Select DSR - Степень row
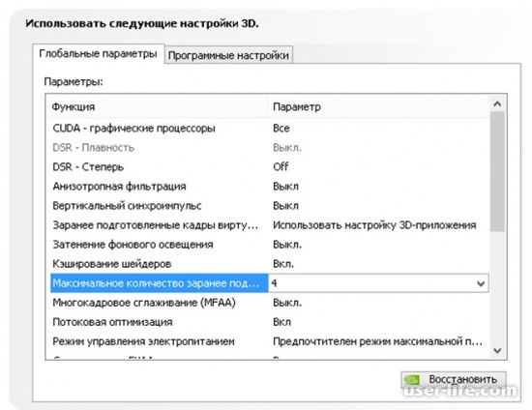This screenshot has height=410, width=532. tap(270, 167)
